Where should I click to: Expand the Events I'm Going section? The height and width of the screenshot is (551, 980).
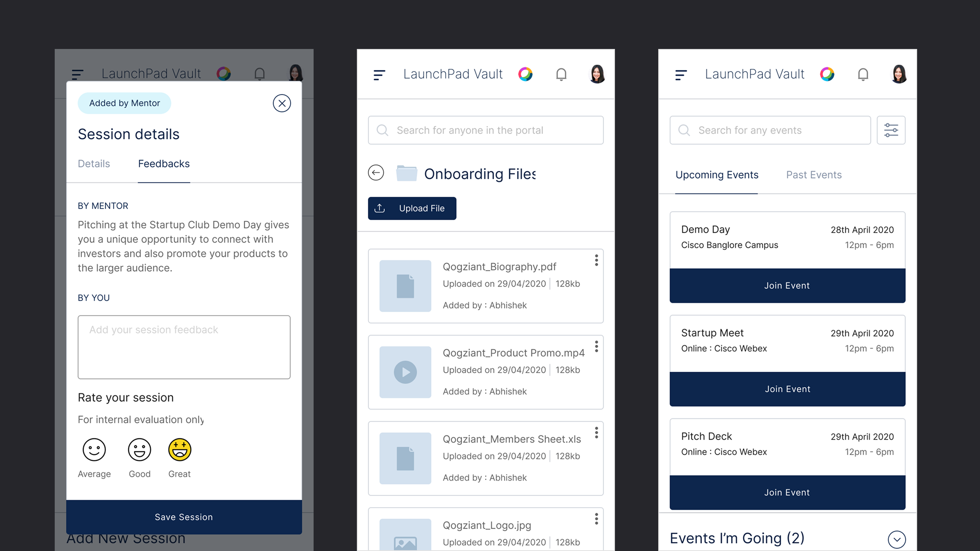(x=897, y=540)
